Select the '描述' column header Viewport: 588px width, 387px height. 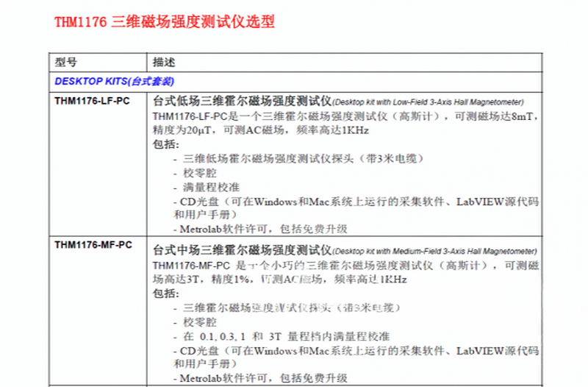[x=164, y=62]
